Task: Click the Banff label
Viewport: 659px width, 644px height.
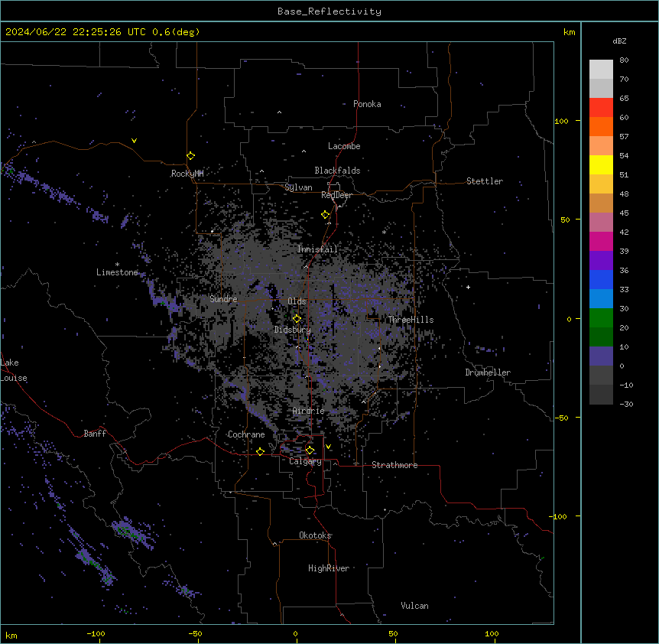Action: pyautogui.click(x=95, y=434)
